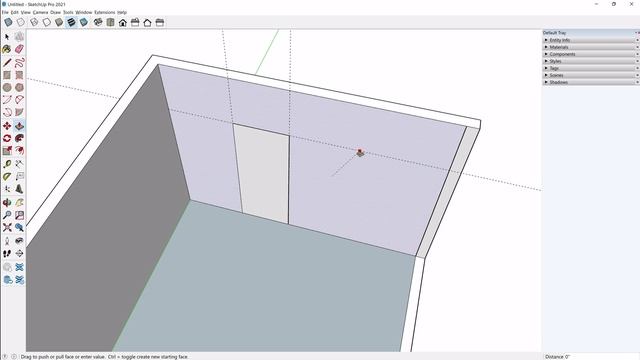Screen dimensions: 640x360
Task: Switch to Shaded With Textures style
Action: click(x=71, y=22)
